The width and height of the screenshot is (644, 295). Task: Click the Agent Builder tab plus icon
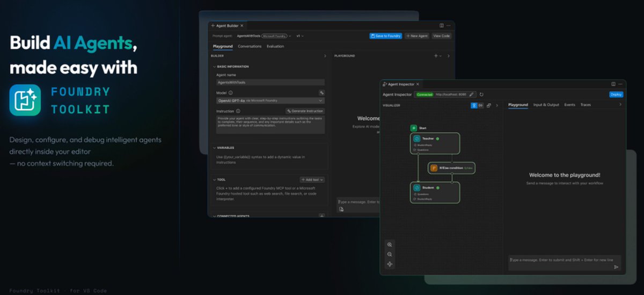(213, 25)
